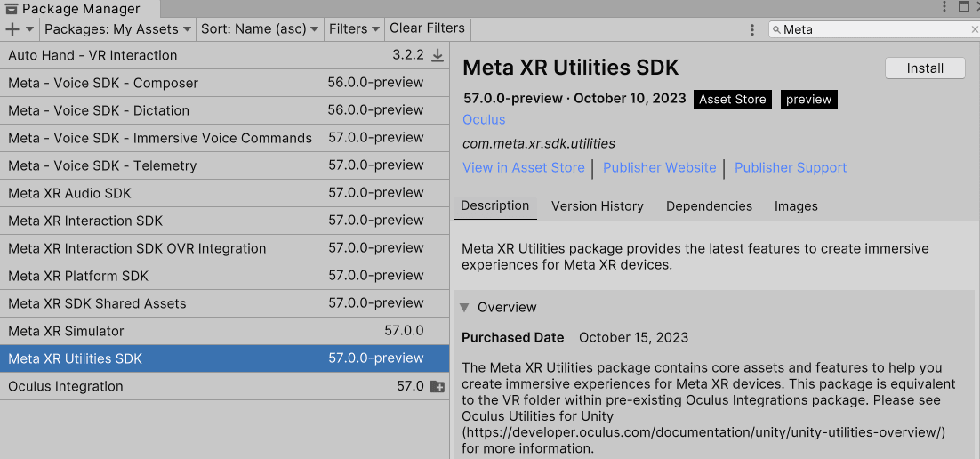980x459 pixels.
Task: Open the Oculus publisher link
Action: [484, 119]
